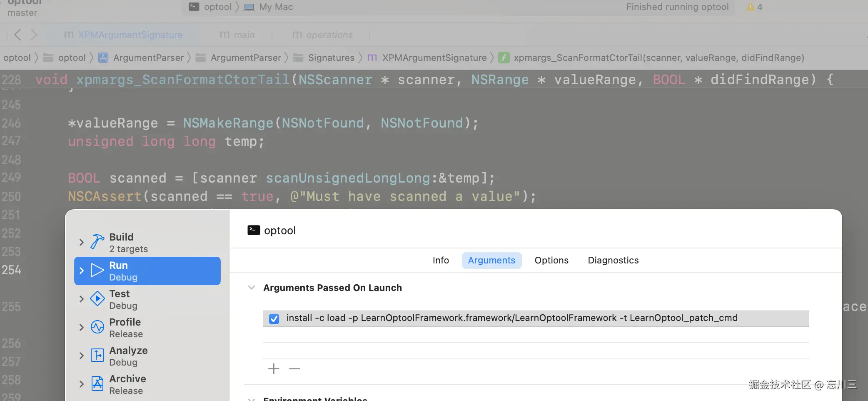Click the Archive action icon

(x=97, y=384)
